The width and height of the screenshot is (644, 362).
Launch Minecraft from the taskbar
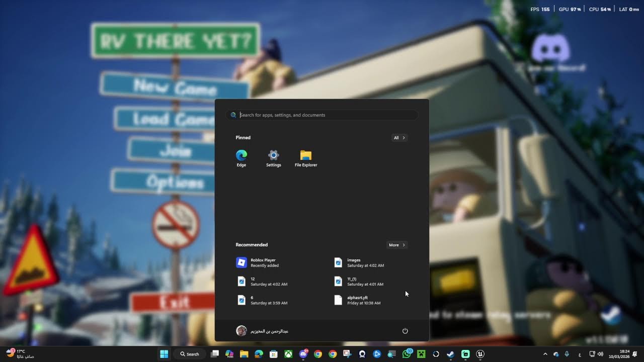click(421, 354)
